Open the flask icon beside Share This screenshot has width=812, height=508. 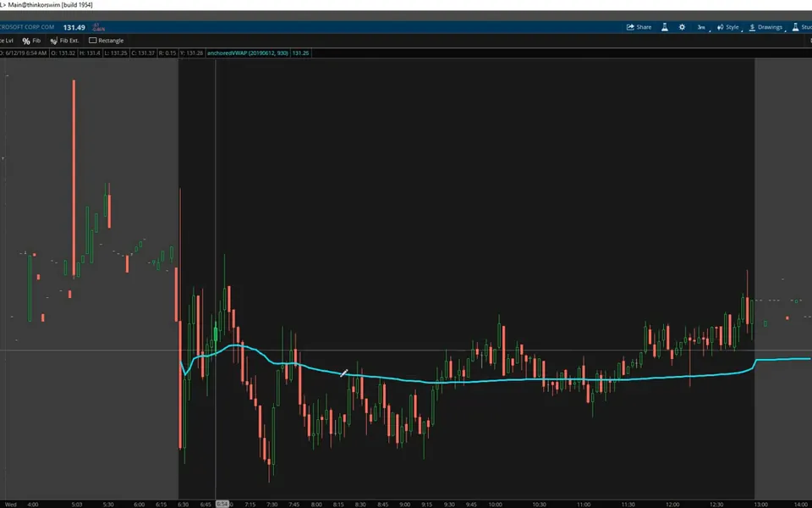[x=665, y=27]
